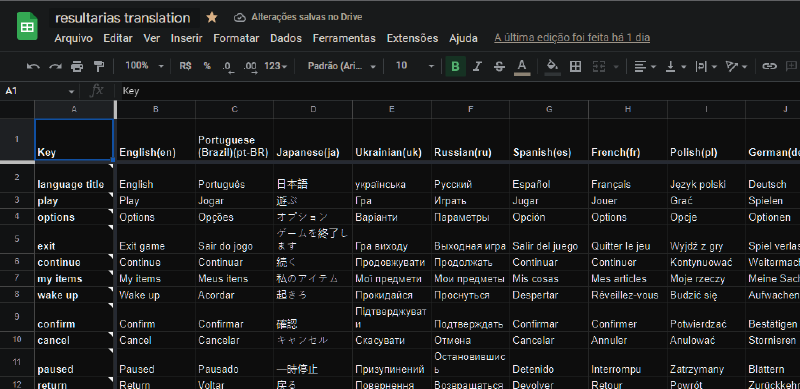Open the Ver menu
This screenshot has height=389, width=800.
[x=152, y=38]
